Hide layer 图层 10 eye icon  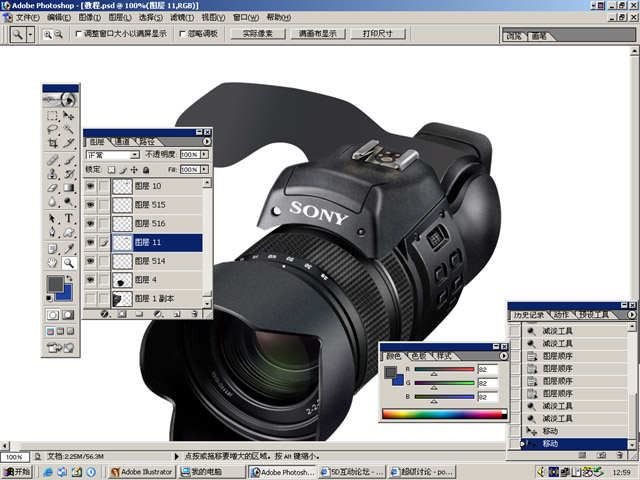[90, 186]
